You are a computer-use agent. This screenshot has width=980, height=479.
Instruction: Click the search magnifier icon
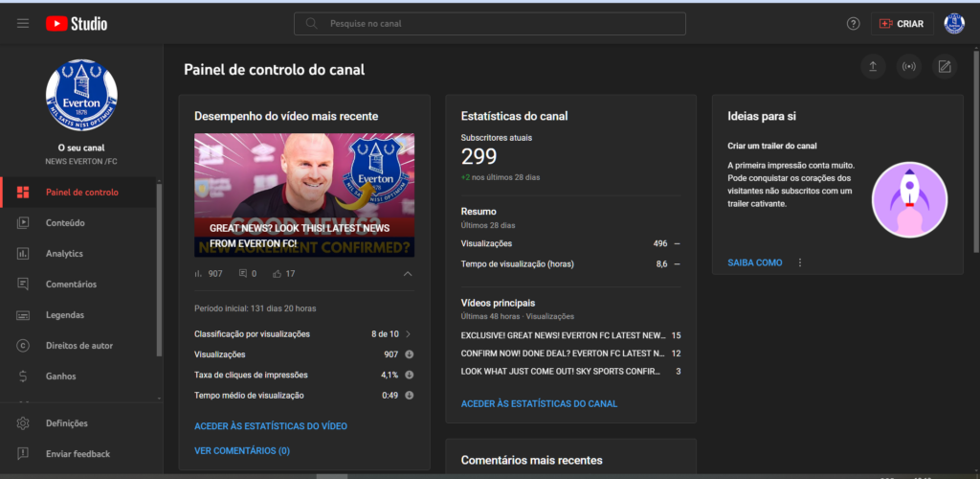(x=311, y=24)
